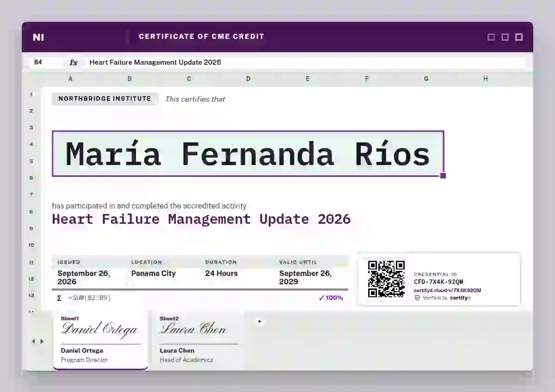
Task: Go to next sheet with right arrow
Action: [42, 341]
